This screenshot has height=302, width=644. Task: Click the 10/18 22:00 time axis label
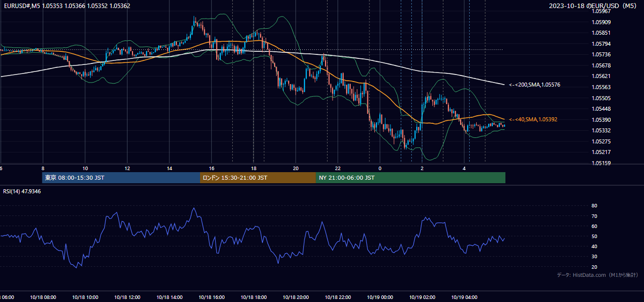click(338, 297)
